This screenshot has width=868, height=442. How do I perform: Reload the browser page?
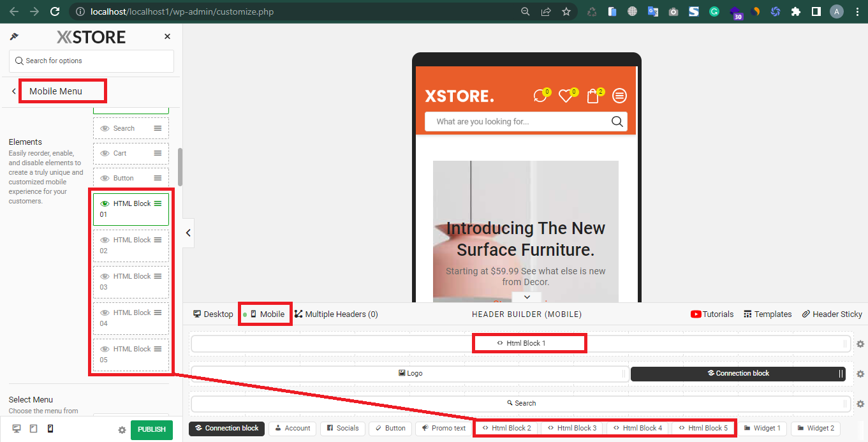(x=55, y=11)
